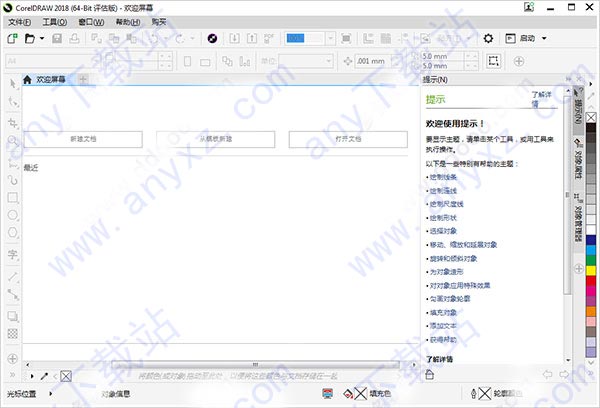The height and width of the screenshot is (408, 600).
Task: Expand the 光标位置 status bar arrow
Action: (x=51, y=393)
